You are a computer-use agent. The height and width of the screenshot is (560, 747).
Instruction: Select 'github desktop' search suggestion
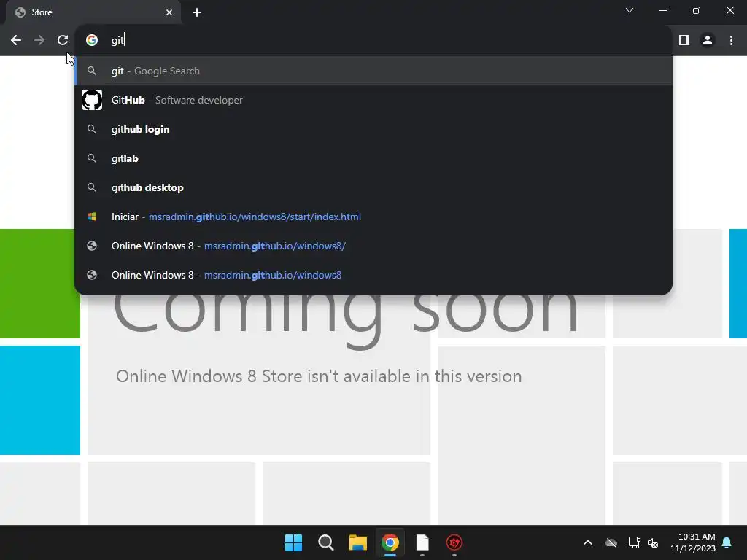(373, 187)
